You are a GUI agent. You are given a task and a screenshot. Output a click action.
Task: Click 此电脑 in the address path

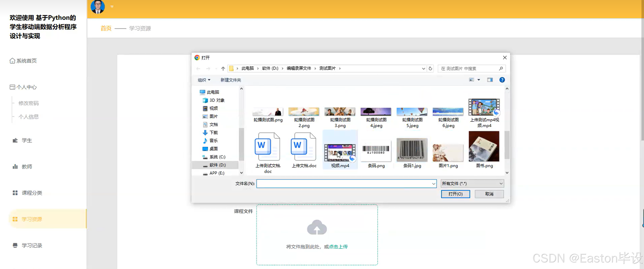click(x=247, y=68)
